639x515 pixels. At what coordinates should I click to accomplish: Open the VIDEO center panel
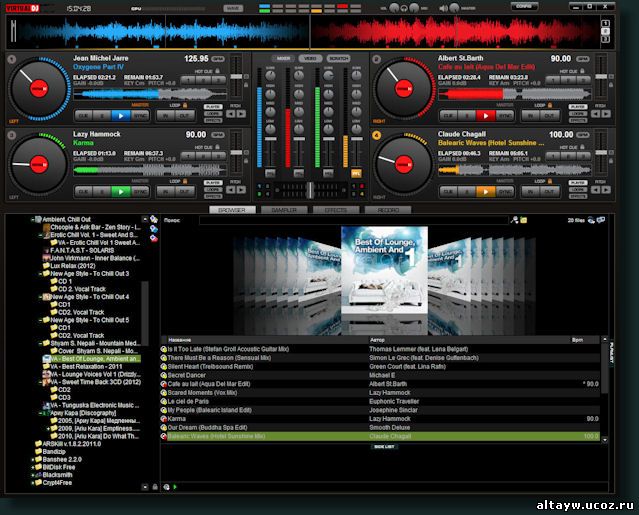310,59
